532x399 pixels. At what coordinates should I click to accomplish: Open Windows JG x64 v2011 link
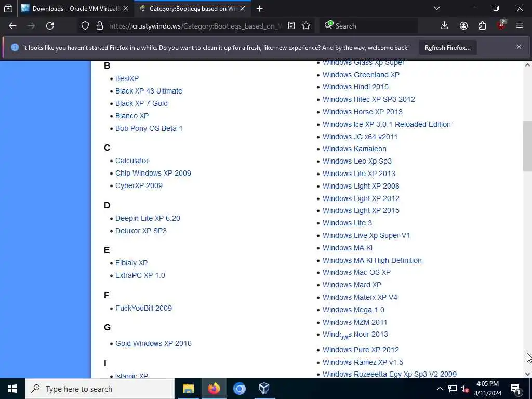pos(360,137)
